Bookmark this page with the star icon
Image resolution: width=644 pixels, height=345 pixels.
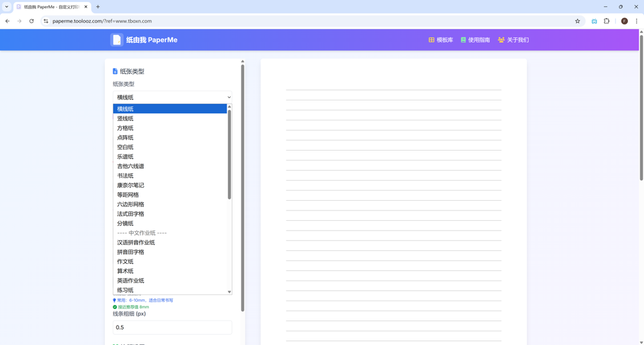[x=577, y=21]
